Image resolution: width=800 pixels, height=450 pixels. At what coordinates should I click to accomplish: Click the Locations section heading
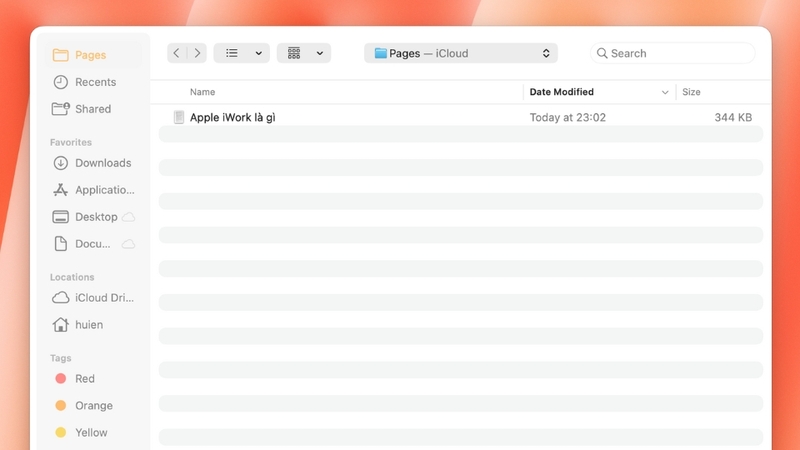[x=72, y=277]
